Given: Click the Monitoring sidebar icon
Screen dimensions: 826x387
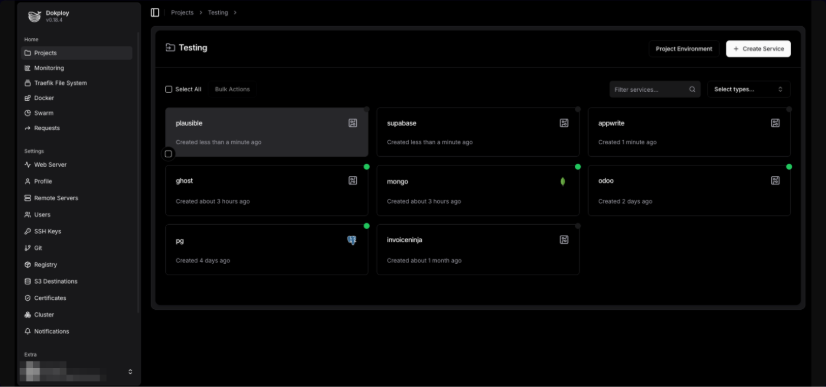Looking at the screenshot, I should [28, 68].
